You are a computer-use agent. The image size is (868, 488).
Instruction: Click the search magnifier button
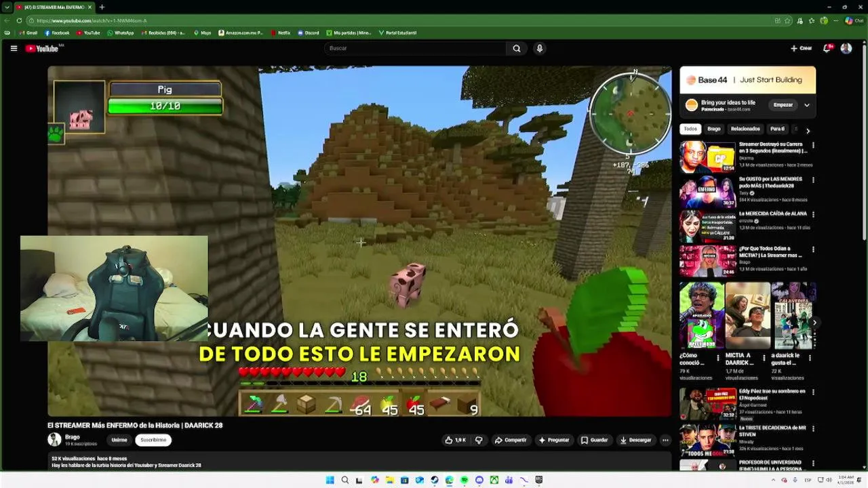517,48
